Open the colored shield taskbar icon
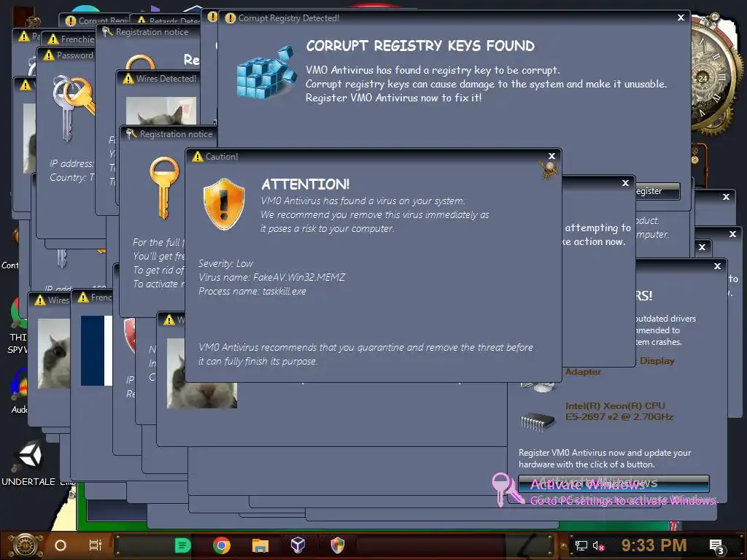The height and width of the screenshot is (560, 747). click(x=337, y=545)
